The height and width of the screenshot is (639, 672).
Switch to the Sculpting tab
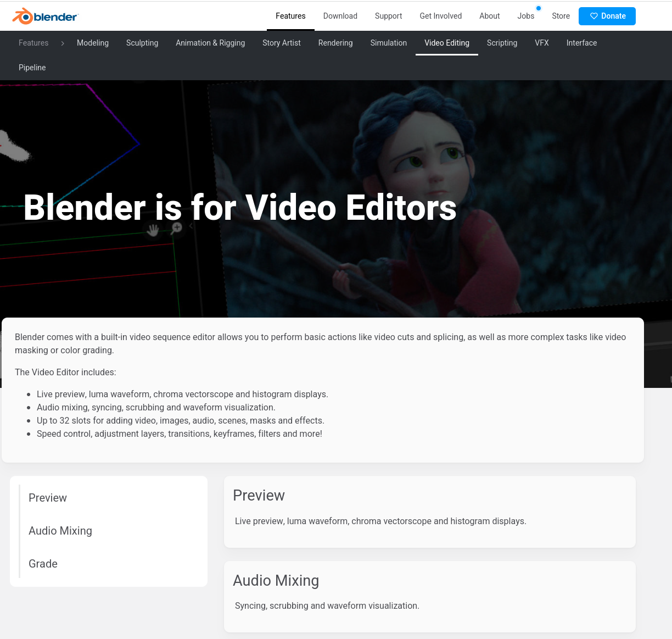(142, 43)
